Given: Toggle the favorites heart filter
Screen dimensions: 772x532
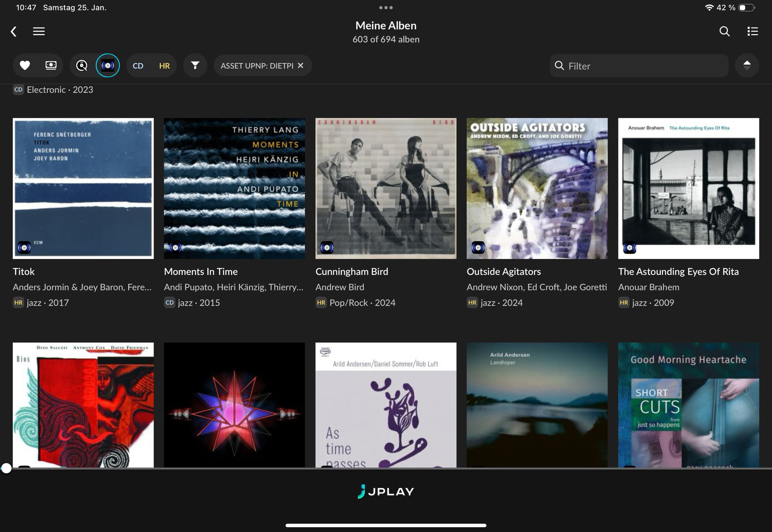Looking at the screenshot, I should click(25, 66).
